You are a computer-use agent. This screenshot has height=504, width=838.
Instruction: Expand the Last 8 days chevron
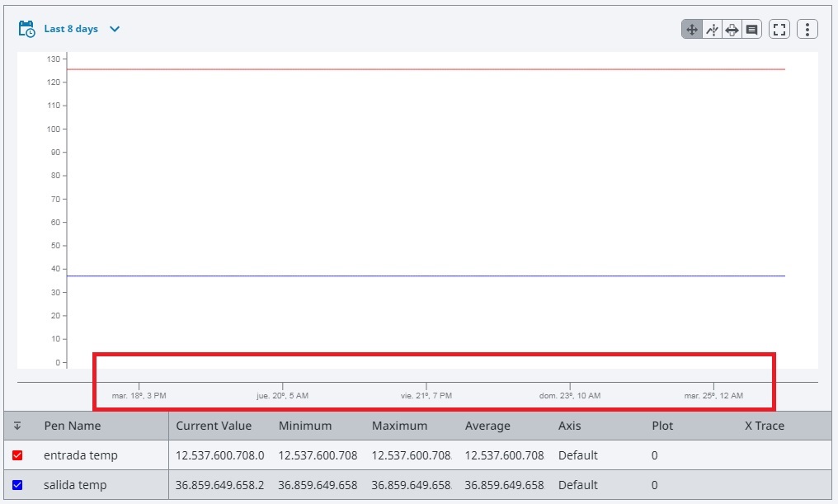point(115,29)
